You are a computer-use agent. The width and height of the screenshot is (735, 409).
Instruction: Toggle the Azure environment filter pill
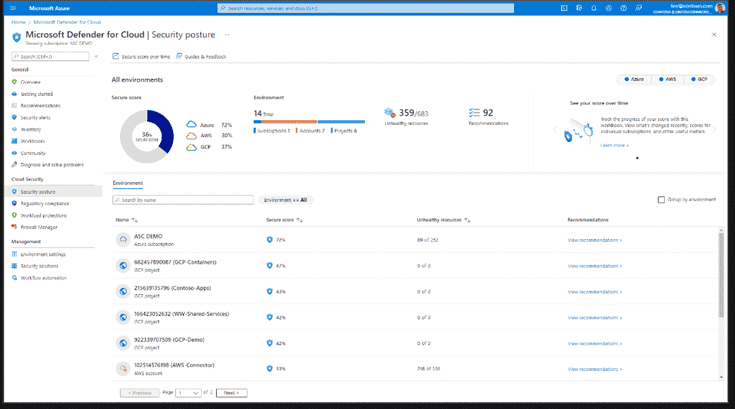tap(634, 79)
